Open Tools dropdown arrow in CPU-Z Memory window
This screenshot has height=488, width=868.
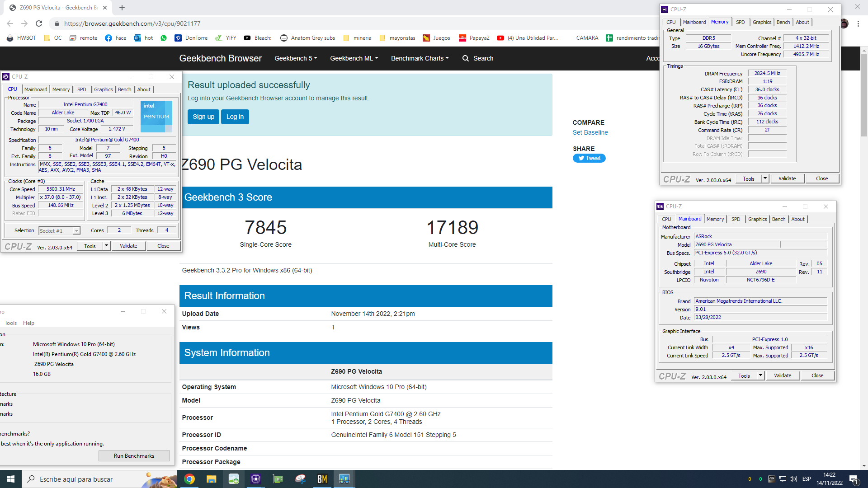[765, 178]
